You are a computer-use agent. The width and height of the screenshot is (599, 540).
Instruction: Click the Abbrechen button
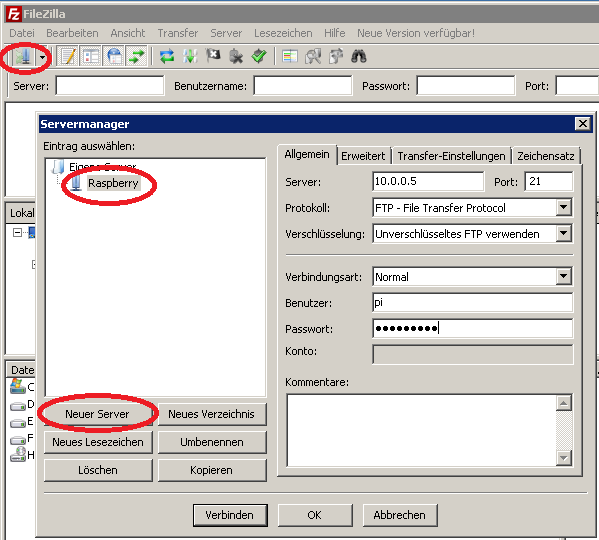click(x=400, y=515)
